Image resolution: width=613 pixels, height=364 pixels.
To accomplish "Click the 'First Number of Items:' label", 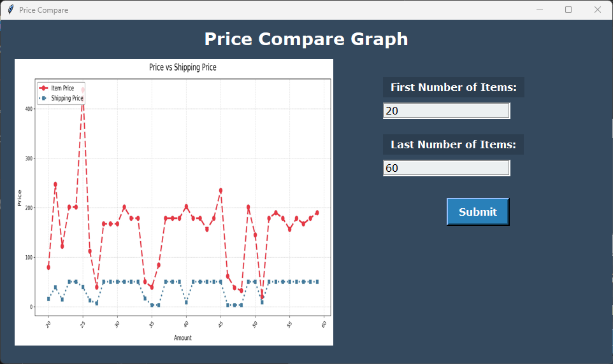I will pos(454,87).
